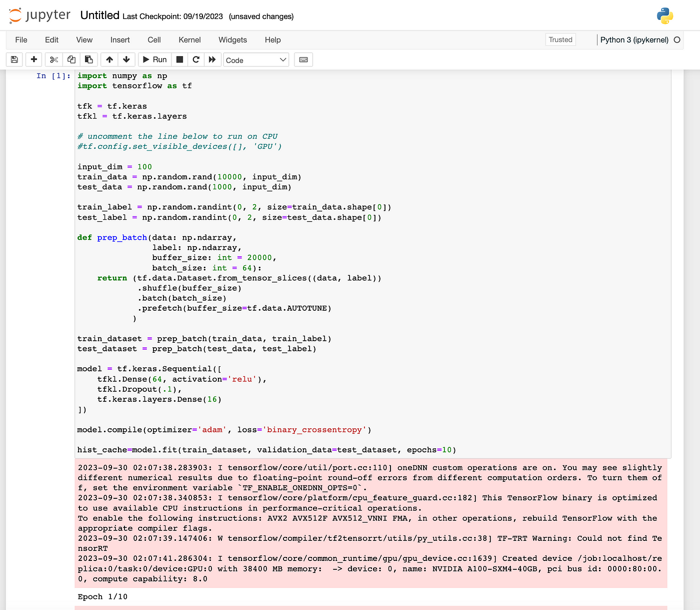Click the 'Epoch 1/10' output text

pos(102,597)
